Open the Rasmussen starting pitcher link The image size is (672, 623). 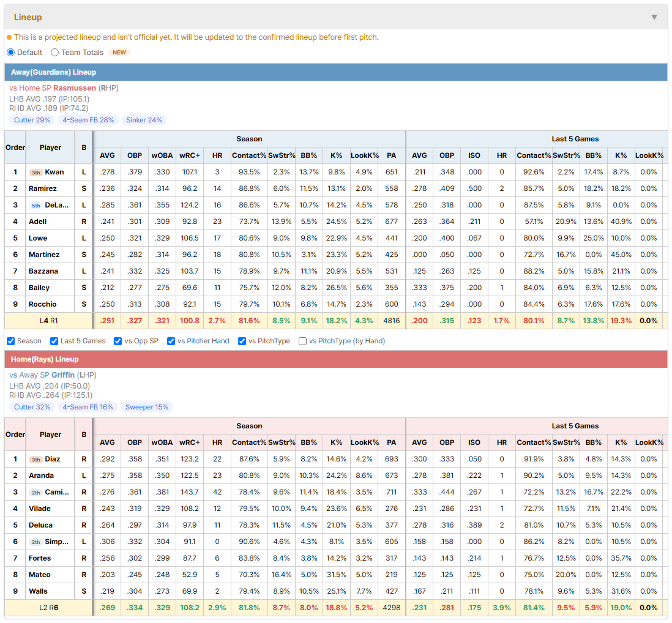pos(75,88)
